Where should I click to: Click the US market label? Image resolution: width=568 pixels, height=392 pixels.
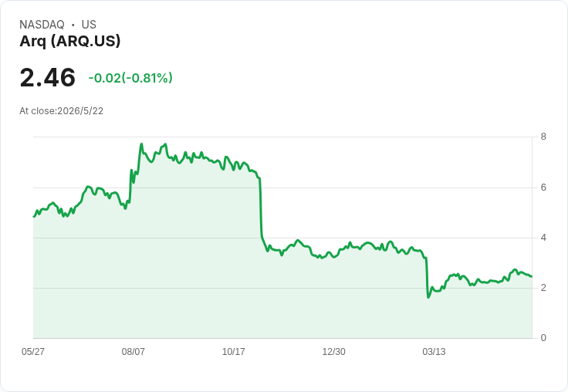point(89,25)
